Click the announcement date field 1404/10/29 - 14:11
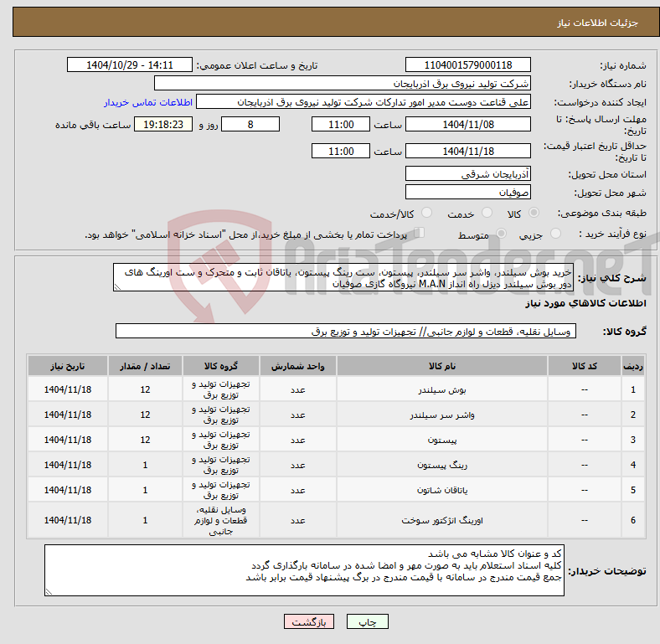Screen dimensions: 660x644 [x=130, y=64]
